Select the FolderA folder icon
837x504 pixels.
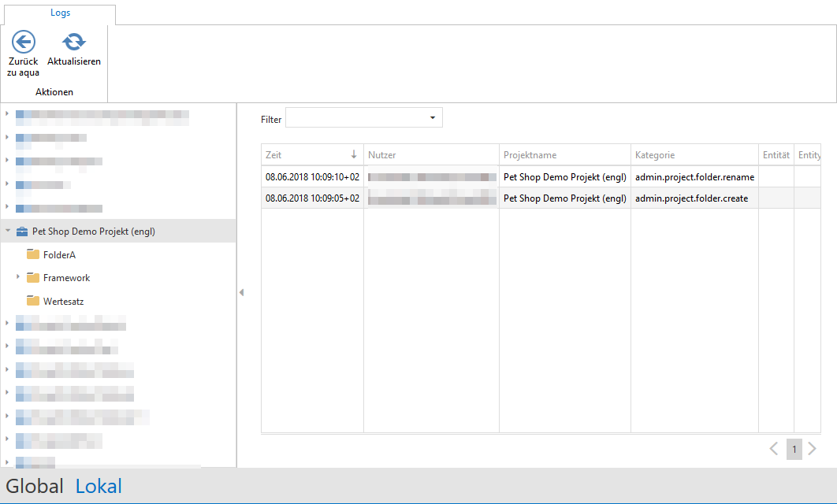(x=33, y=254)
